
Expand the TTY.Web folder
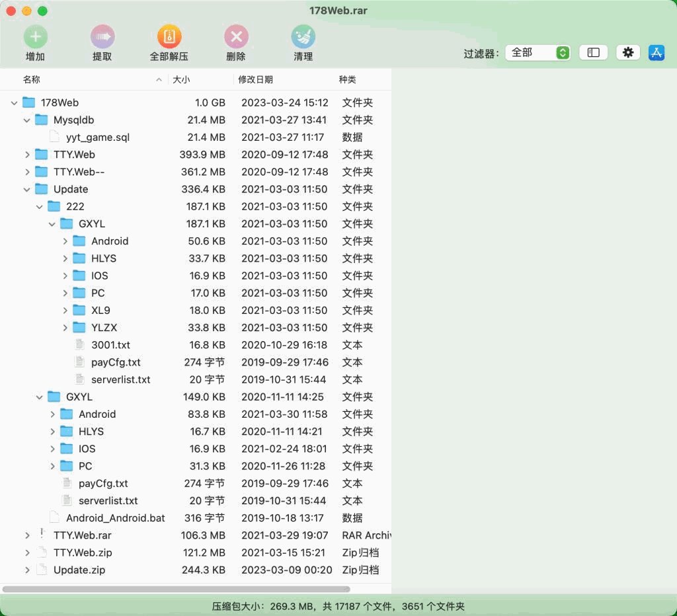27,155
